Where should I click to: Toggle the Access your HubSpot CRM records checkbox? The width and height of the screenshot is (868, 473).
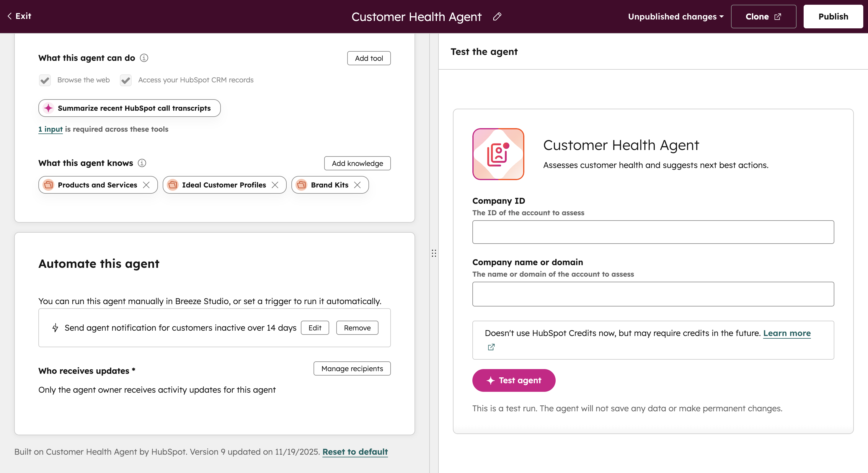click(125, 80)
